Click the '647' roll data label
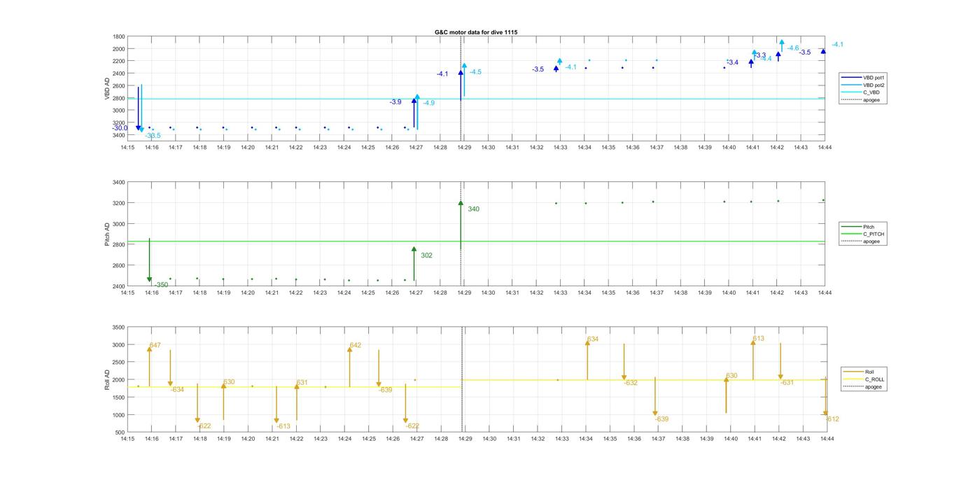This screenshot has height=485, width=980. tap(155, 345)
